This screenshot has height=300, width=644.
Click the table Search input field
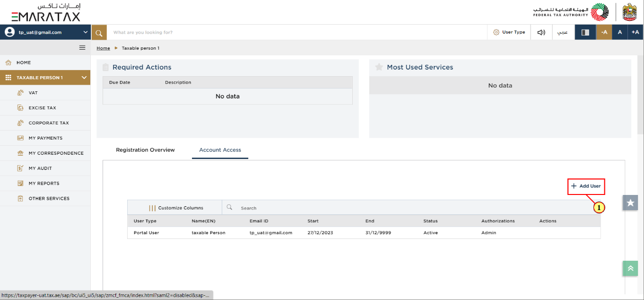point(410,208)
